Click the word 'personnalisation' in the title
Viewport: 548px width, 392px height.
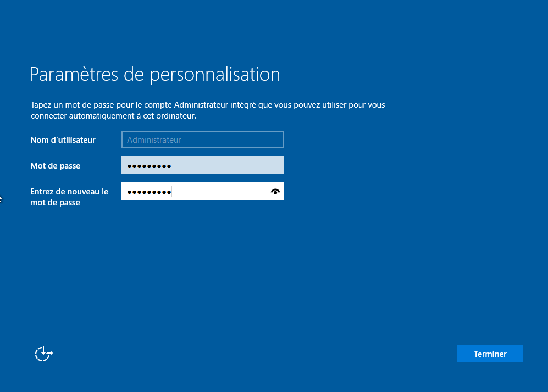[x=214, y=74]
